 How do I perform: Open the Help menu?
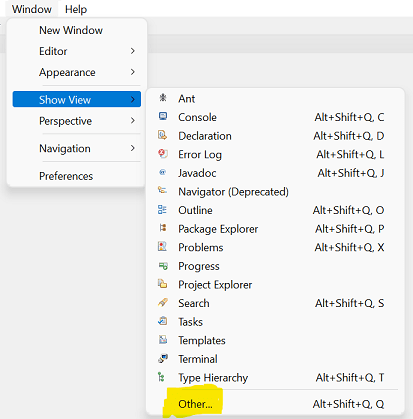76,9
